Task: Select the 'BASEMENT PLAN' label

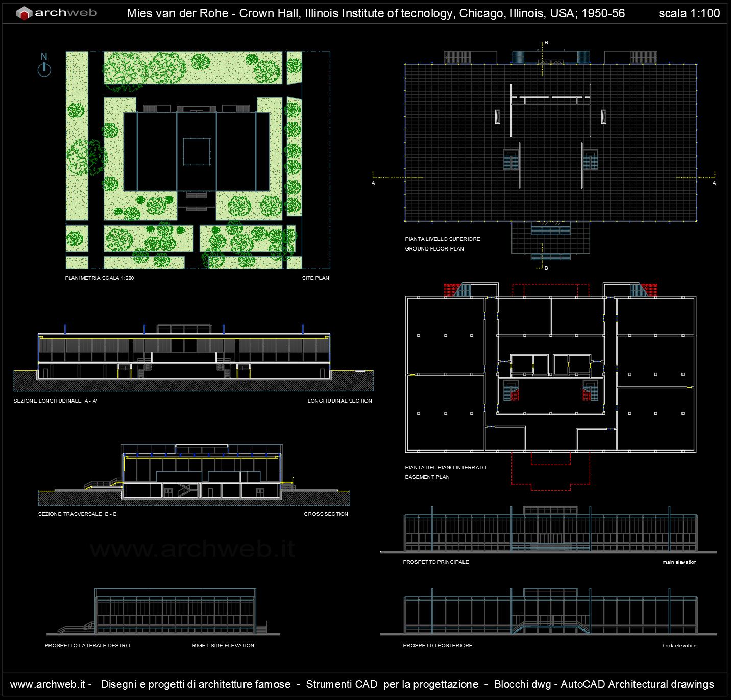Action: 427,477
